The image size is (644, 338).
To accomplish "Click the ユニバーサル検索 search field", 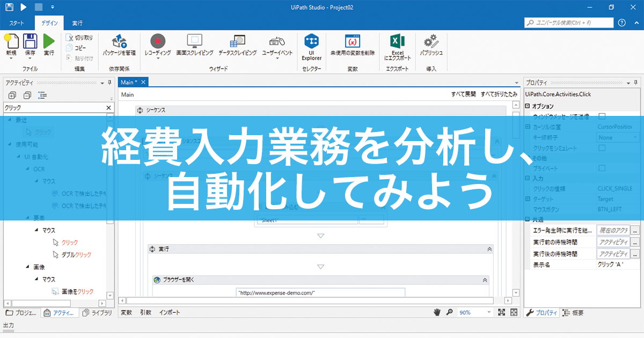I will (568, 23).
